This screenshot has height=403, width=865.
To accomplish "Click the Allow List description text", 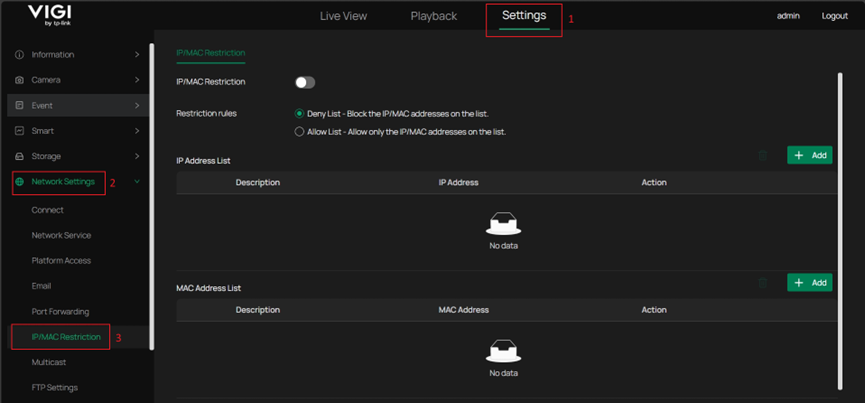I will [407, 132].
